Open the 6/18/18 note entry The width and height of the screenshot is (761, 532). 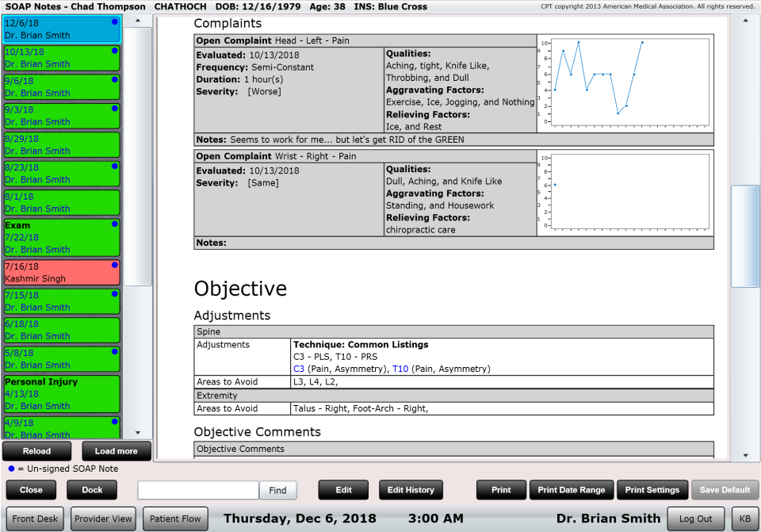(61, 330)
